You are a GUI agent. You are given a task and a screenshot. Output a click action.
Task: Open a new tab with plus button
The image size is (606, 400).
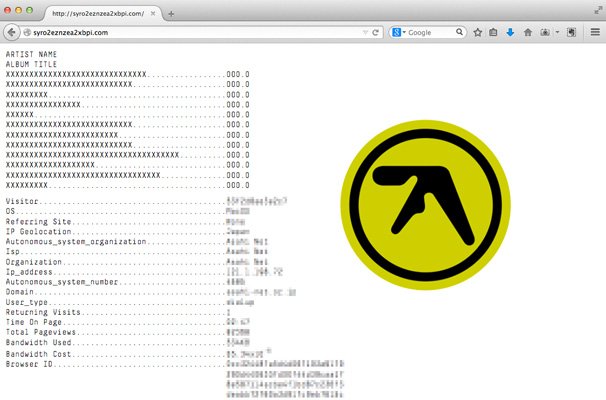point(171,13)
